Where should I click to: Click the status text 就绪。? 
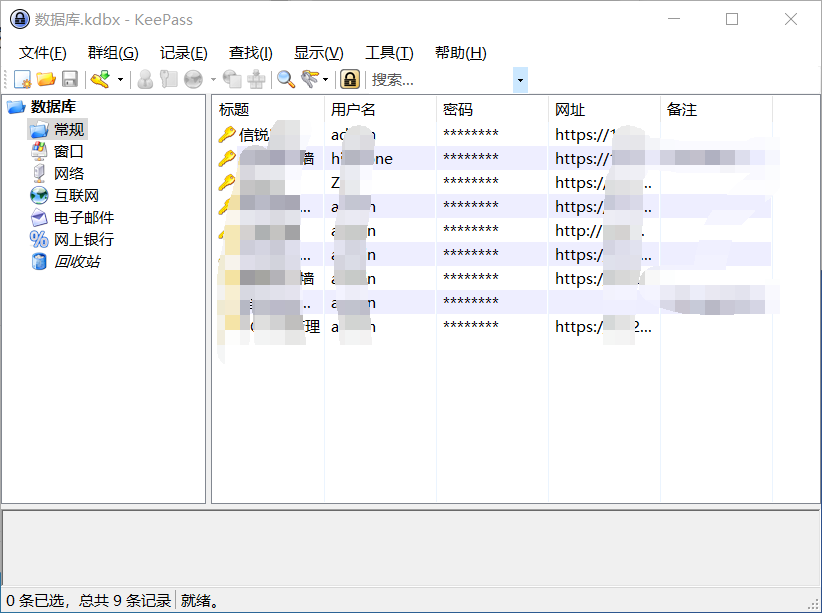tap(200, 600)
